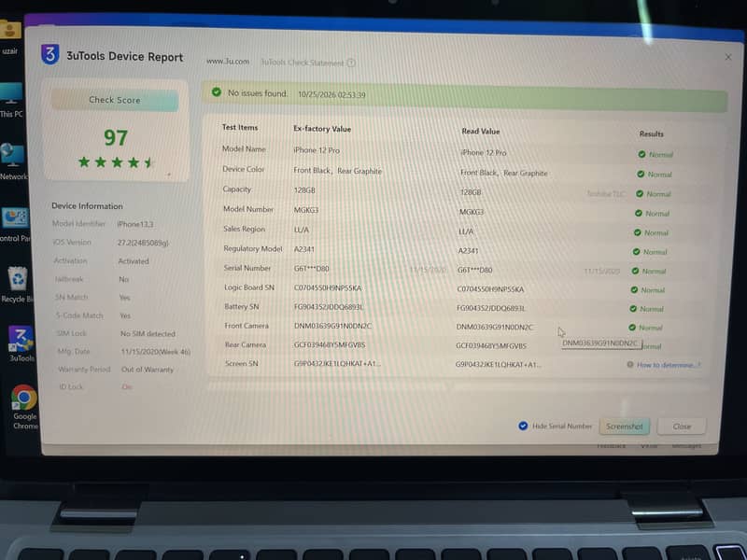Image resolution: width=747 pixels, height=560 pixels.
Task: Click the Activation value "Activated"
Action: click(134, 261)
